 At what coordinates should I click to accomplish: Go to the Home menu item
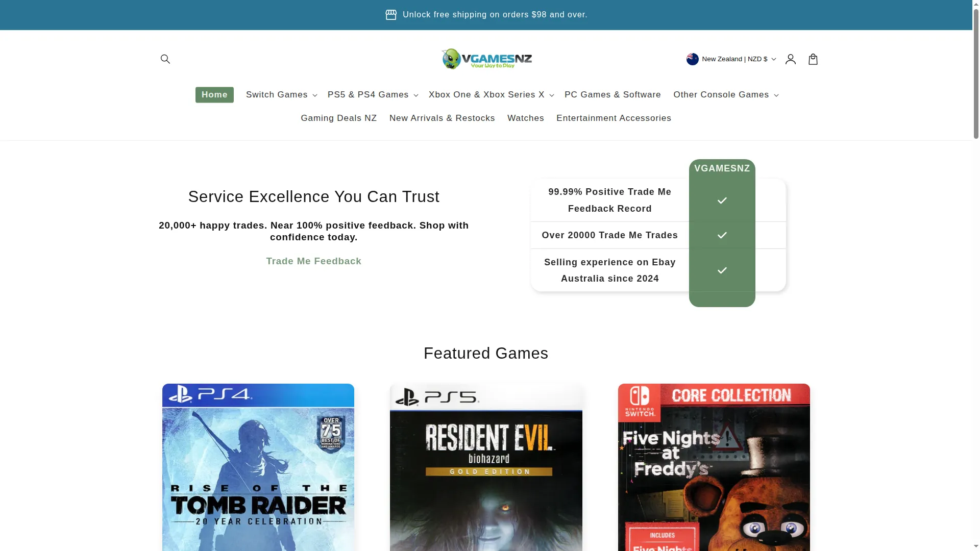(x=214, y=95)
